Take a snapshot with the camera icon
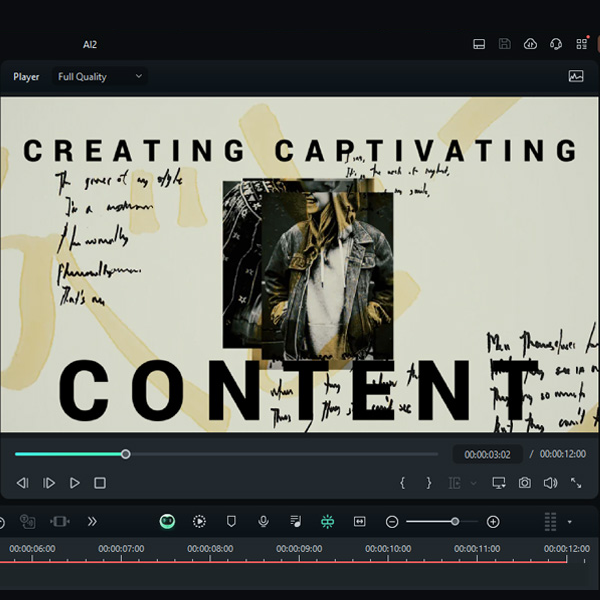 coord(525,483)
